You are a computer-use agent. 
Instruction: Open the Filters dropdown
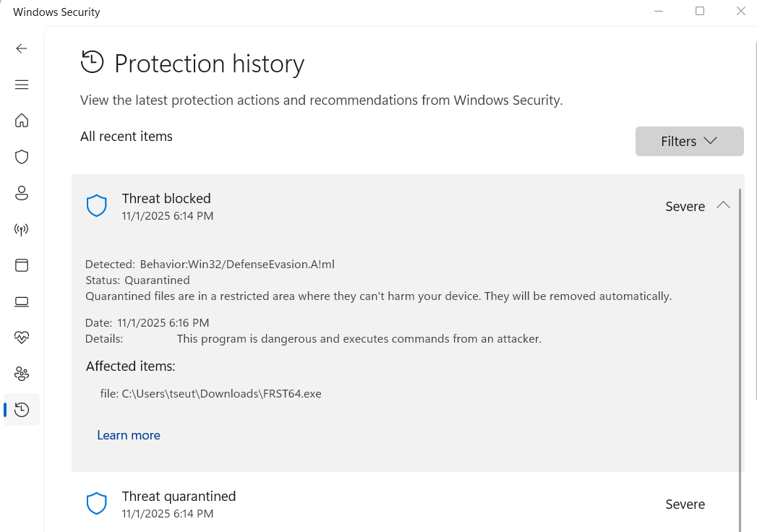(x=689, y=141)
